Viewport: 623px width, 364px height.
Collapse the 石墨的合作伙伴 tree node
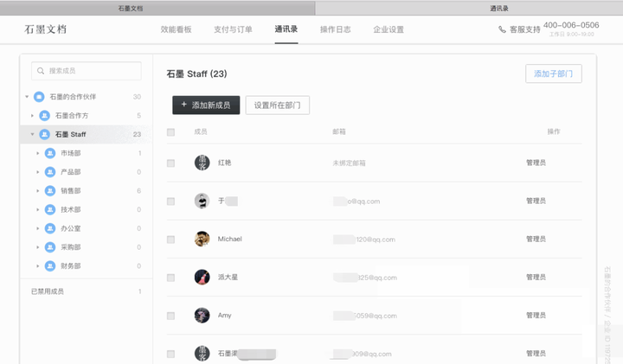click(27, 97)
